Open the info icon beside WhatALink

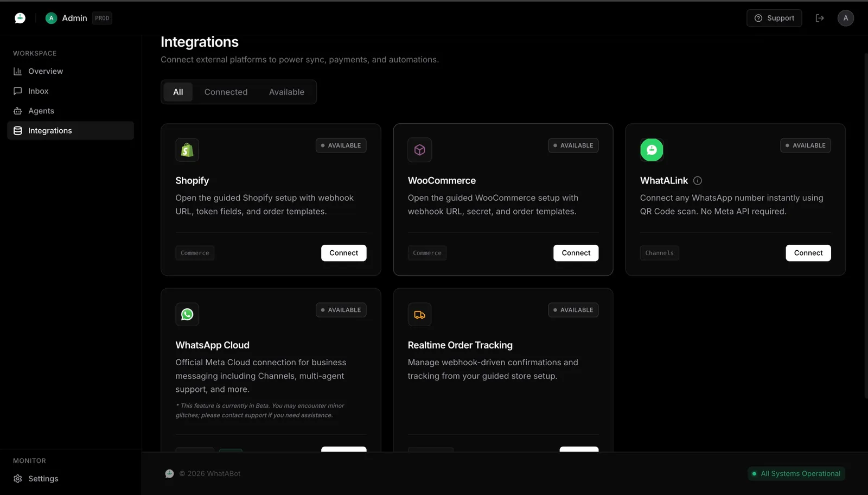(x=698, y=181)
